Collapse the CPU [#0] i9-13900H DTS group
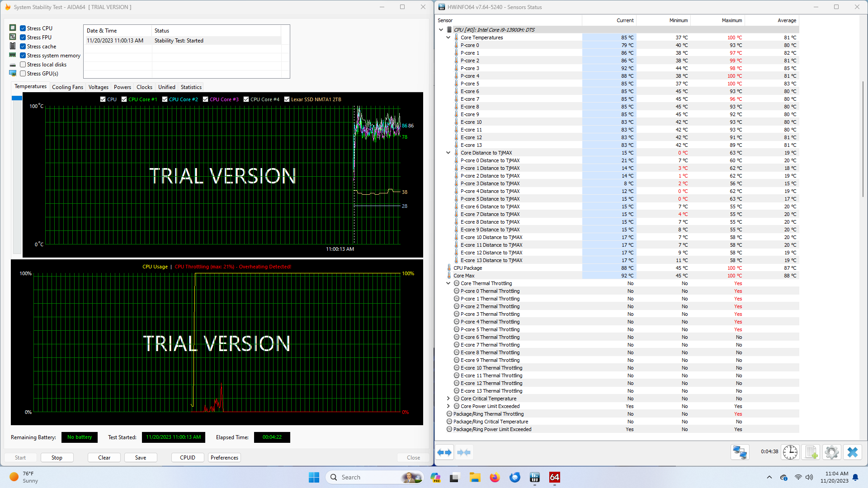 tap(441, 30)
